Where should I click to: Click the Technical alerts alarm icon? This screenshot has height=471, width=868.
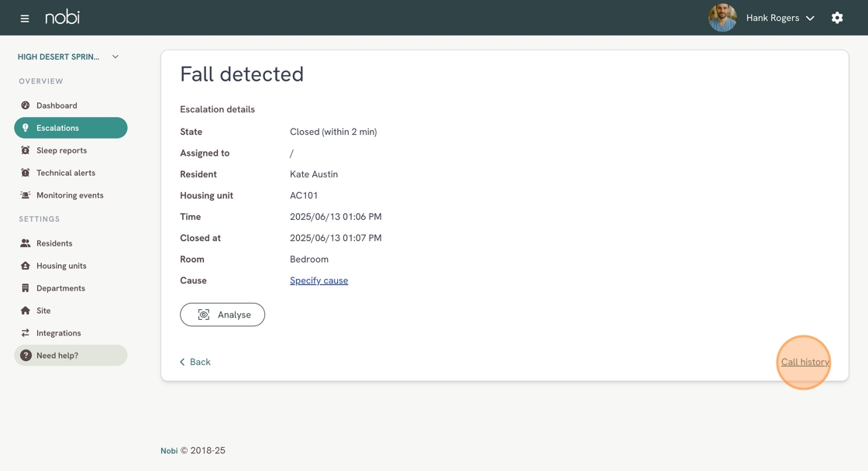pos(26,173)
